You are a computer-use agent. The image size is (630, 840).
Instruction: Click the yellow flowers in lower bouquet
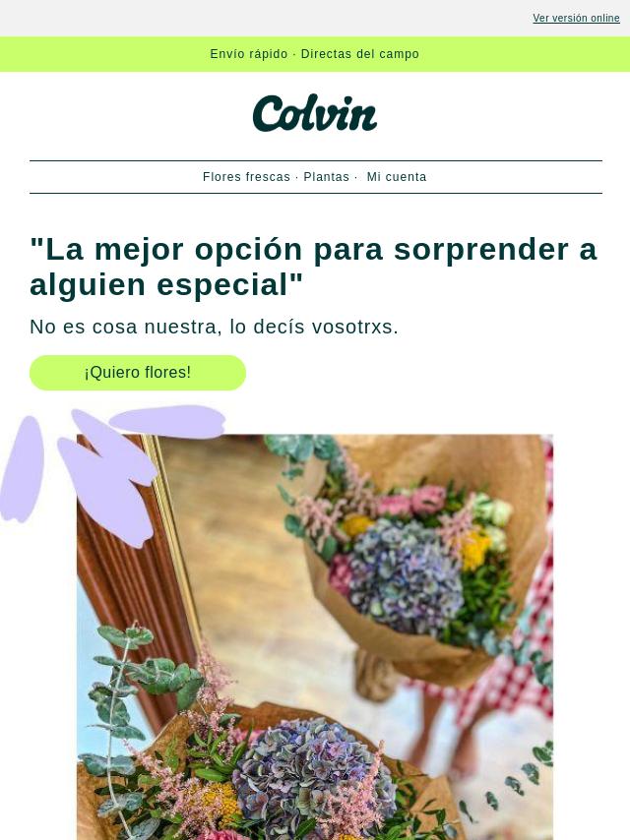pos(220,802)
